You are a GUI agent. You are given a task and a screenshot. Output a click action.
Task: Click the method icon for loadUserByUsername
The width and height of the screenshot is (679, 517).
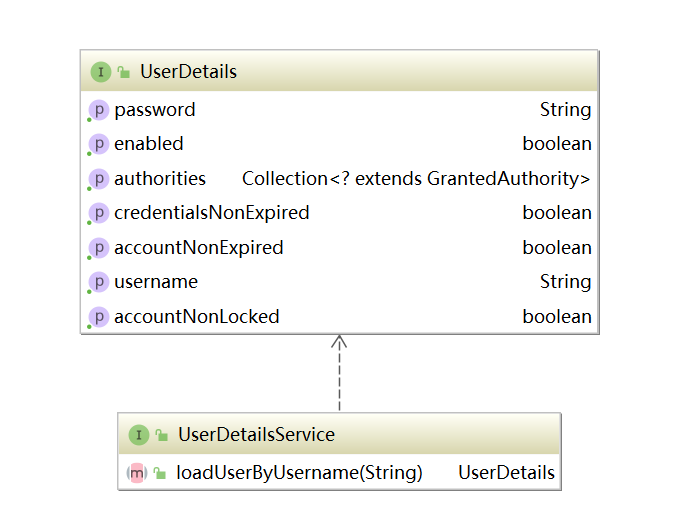pos(137,473)
